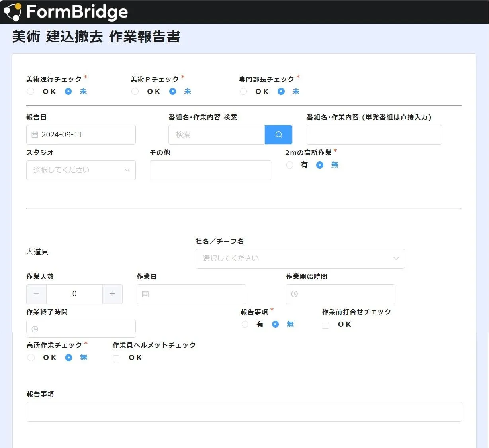Select OK for 美術進行チェック
The image size is (489, 448).
[x=31, y=92]
